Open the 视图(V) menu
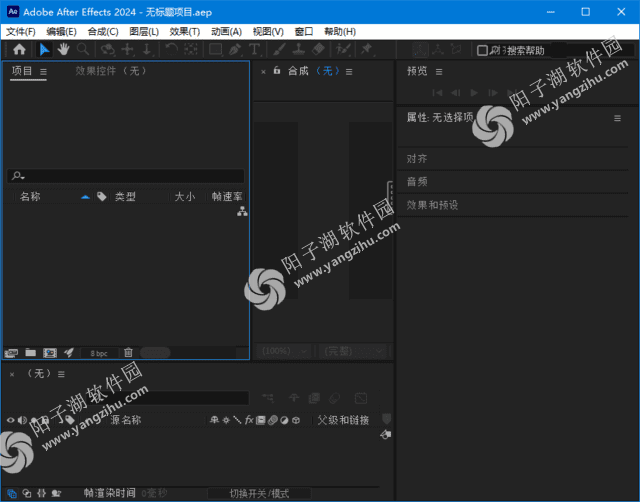This screenshot has width=640, height=502. (x=268, y=32)
